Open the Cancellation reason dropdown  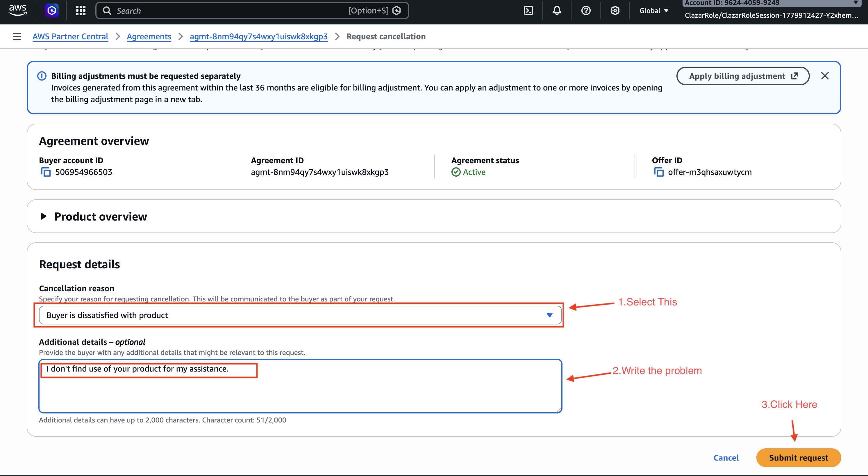(300, 315)
